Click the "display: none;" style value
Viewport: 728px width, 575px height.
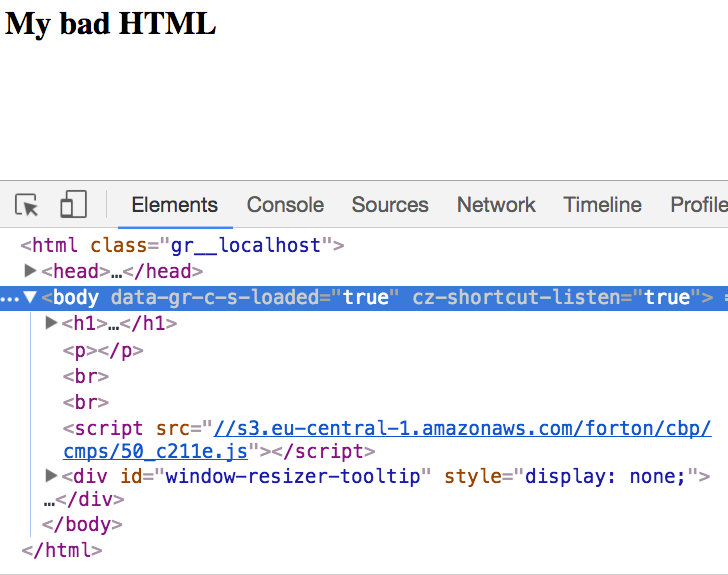(605, 476)
